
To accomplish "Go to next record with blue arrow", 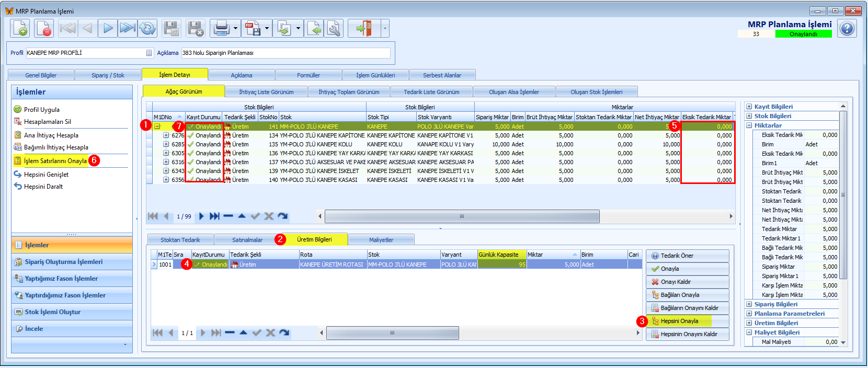I will click(107, 28).
